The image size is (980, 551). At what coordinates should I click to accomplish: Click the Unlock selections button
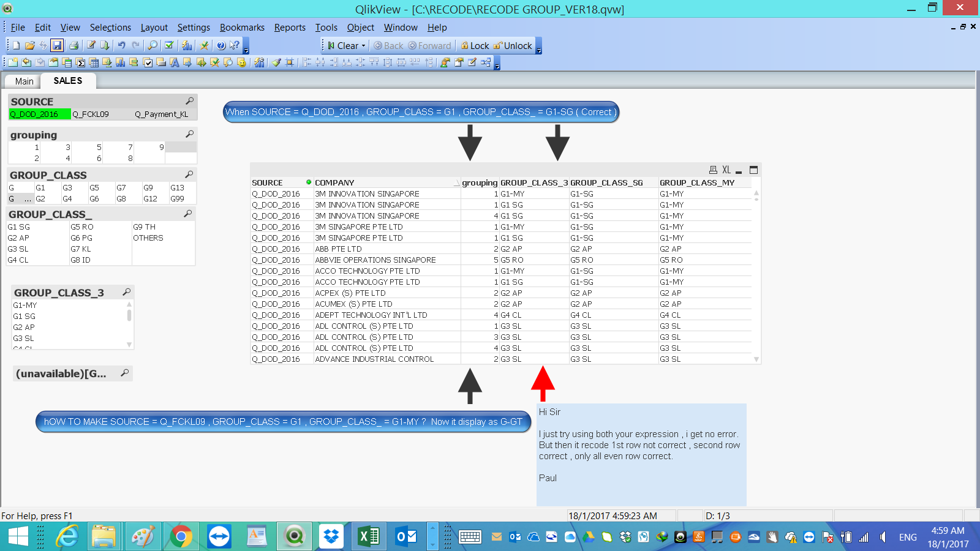[x=513, y=45]
